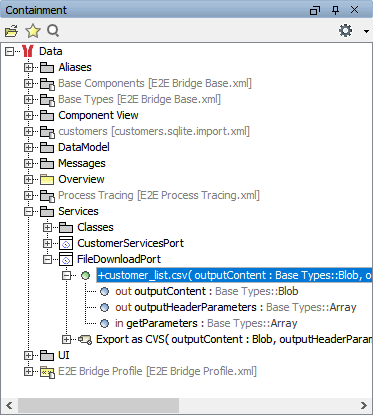Open the dropdown arrow beside the gear
The image size is (373, 415).
(366, 31)
